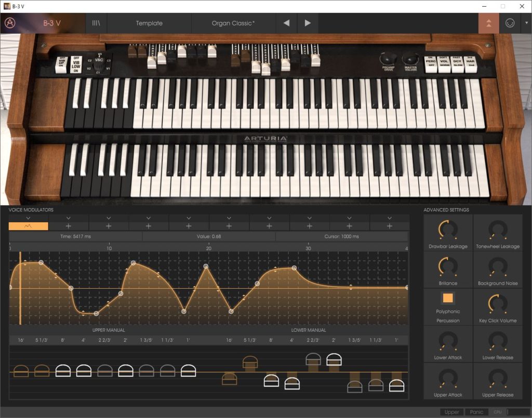Add modulator in the third slot
Viewport: 532px width, 418px height.
[109, 226]
